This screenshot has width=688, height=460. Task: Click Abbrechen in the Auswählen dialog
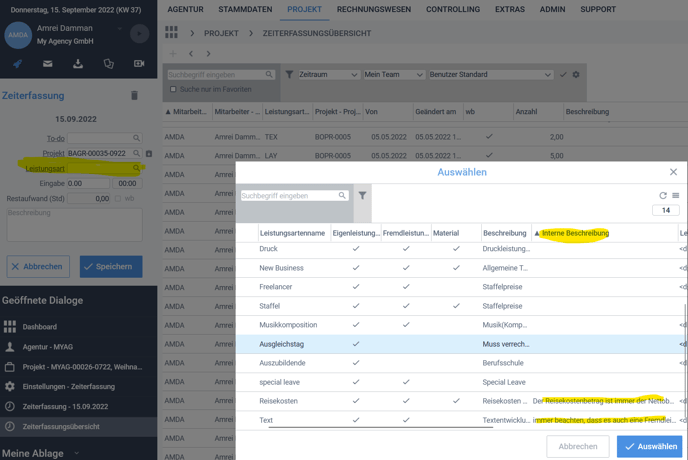click(577, 446)
